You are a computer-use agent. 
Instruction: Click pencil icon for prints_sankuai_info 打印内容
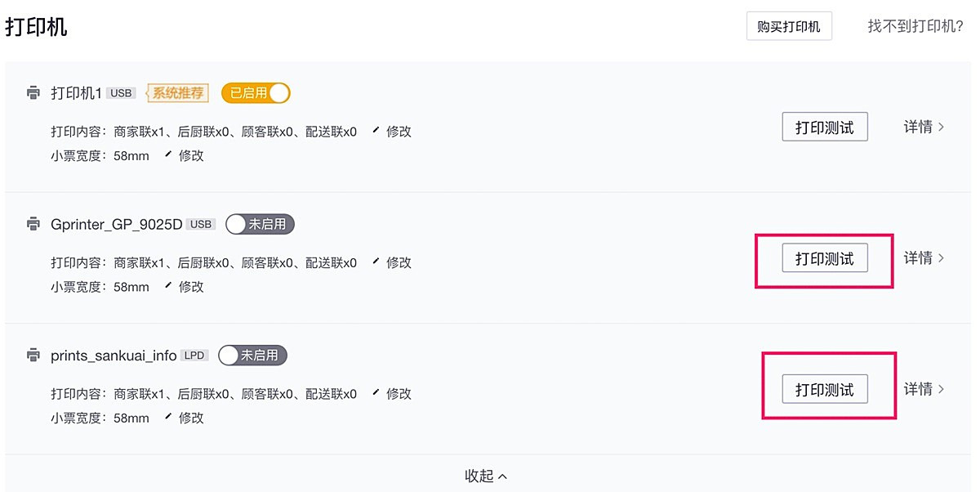376,393
